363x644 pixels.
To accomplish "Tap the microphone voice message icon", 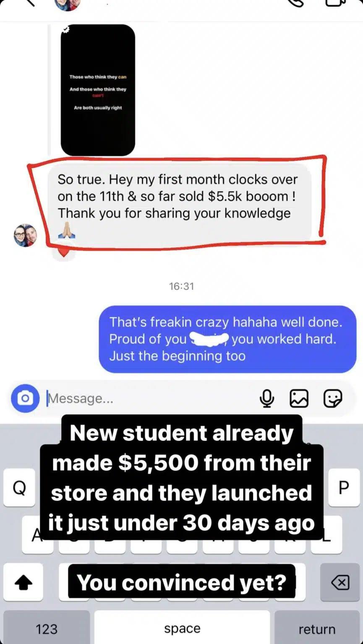I will coord(266,398).
